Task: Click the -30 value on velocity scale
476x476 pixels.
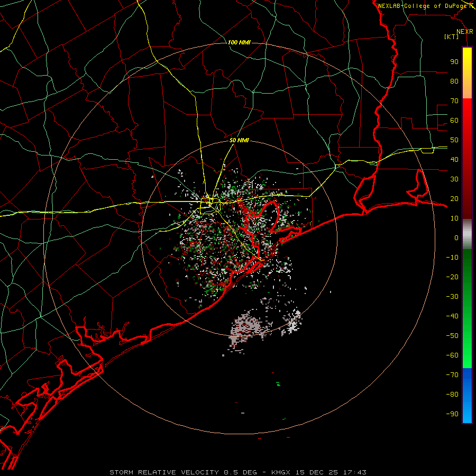Action: (452, 297)
